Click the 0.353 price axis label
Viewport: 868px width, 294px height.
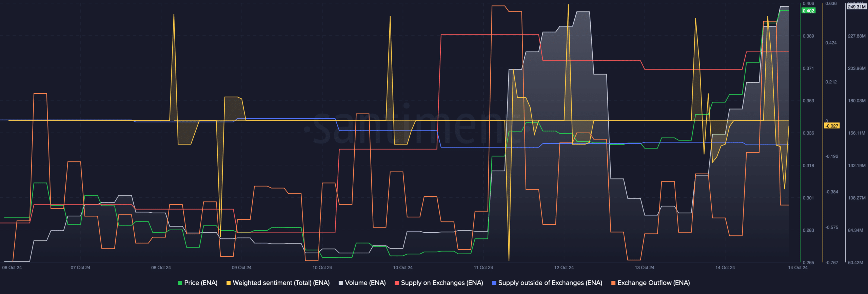tap(808, 101)
